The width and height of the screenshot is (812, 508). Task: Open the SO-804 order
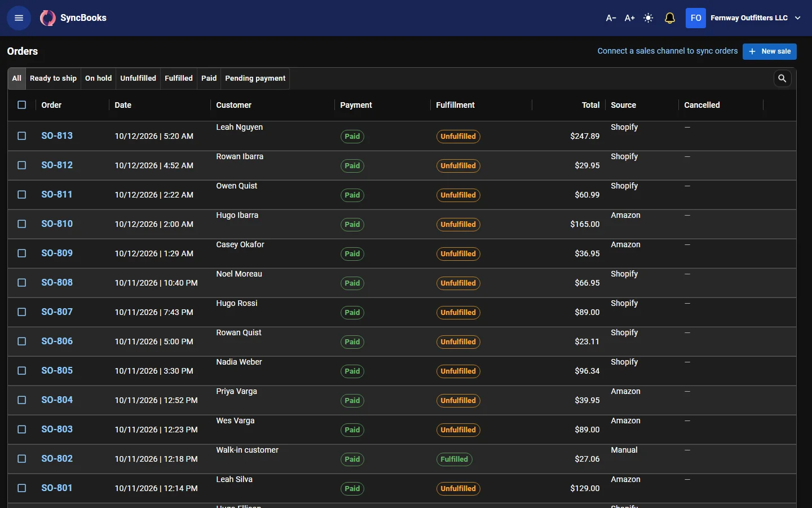(x=57, y=400)
